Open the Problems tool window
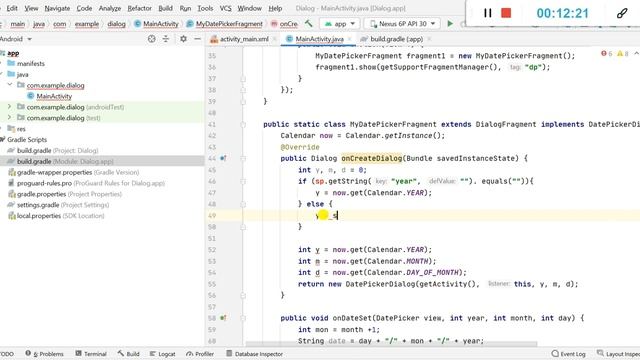Image resolution: width=640 pixels, height=360 pixels. click(44, 353)
